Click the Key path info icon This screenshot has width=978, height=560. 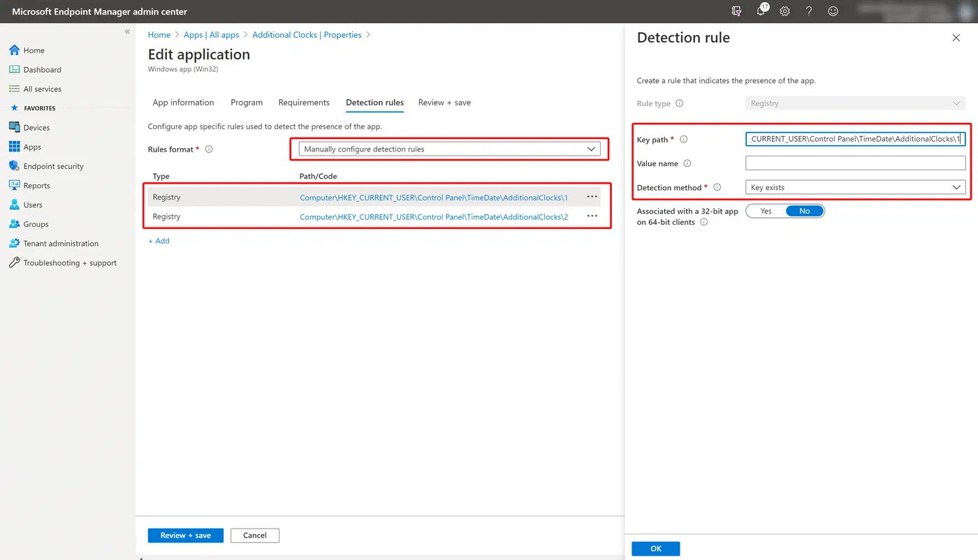pos(684,140)
